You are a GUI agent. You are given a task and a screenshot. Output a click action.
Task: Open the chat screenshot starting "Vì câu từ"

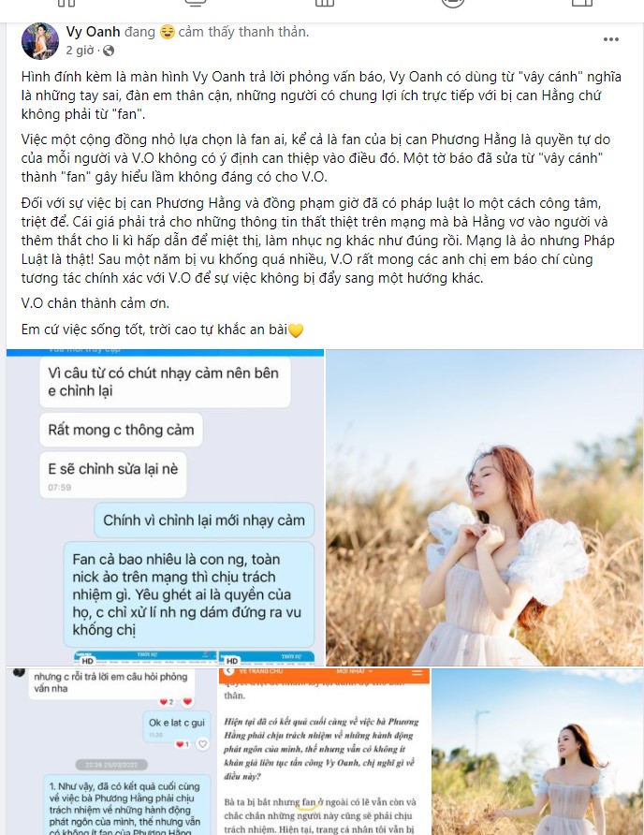pyautogui.click(x=165, y=507)
